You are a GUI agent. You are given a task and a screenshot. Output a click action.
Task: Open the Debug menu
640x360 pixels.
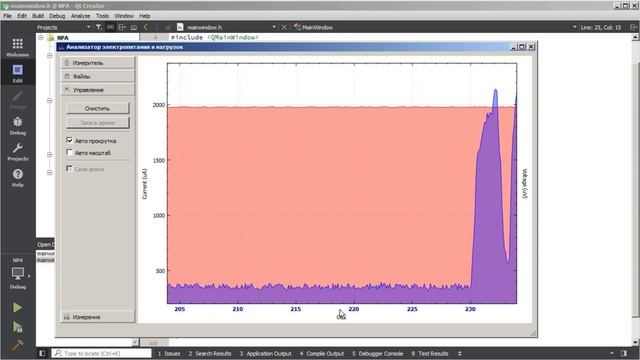[x=57, y=16]
